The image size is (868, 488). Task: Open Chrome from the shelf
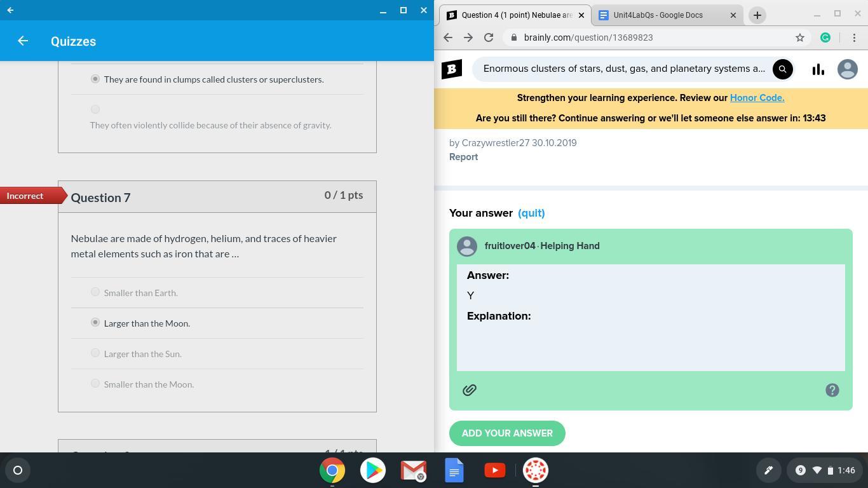332,470
